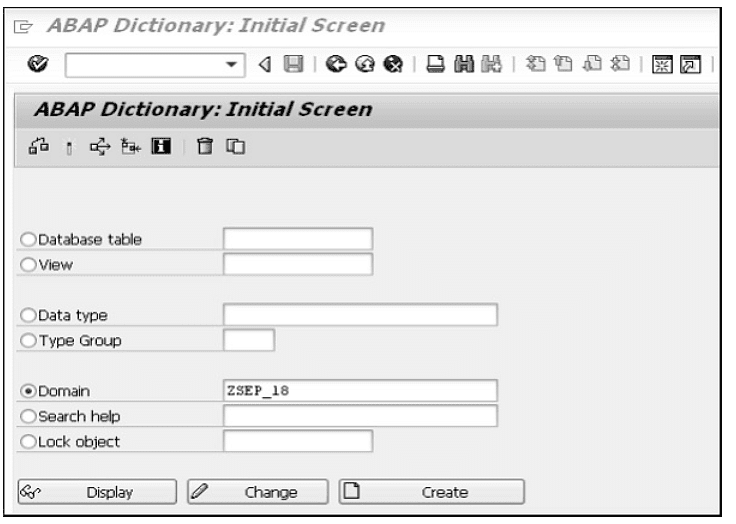Select the Search help radio button
Screen dimensions: 736x524
pos(28,416)
